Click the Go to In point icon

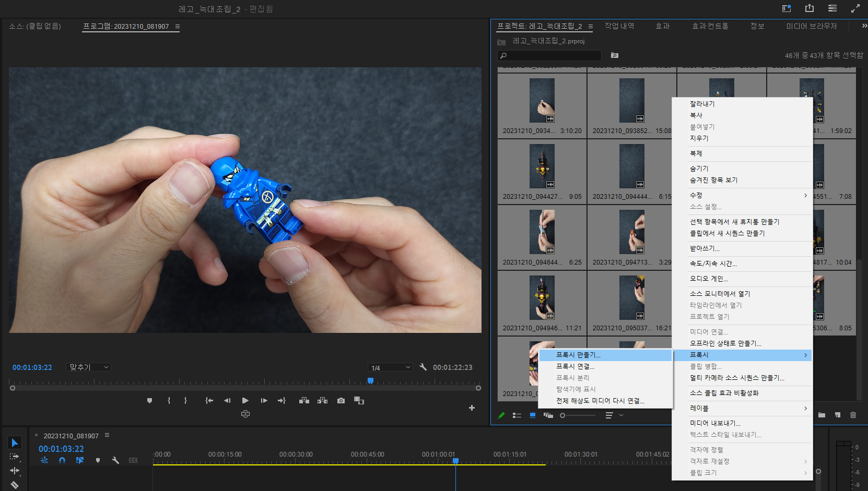[x=209, y=401]
